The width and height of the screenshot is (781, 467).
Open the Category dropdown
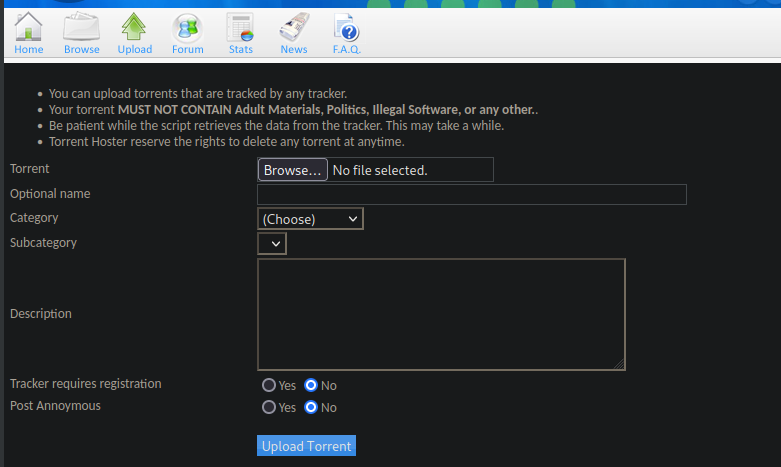tap(310, 219)
